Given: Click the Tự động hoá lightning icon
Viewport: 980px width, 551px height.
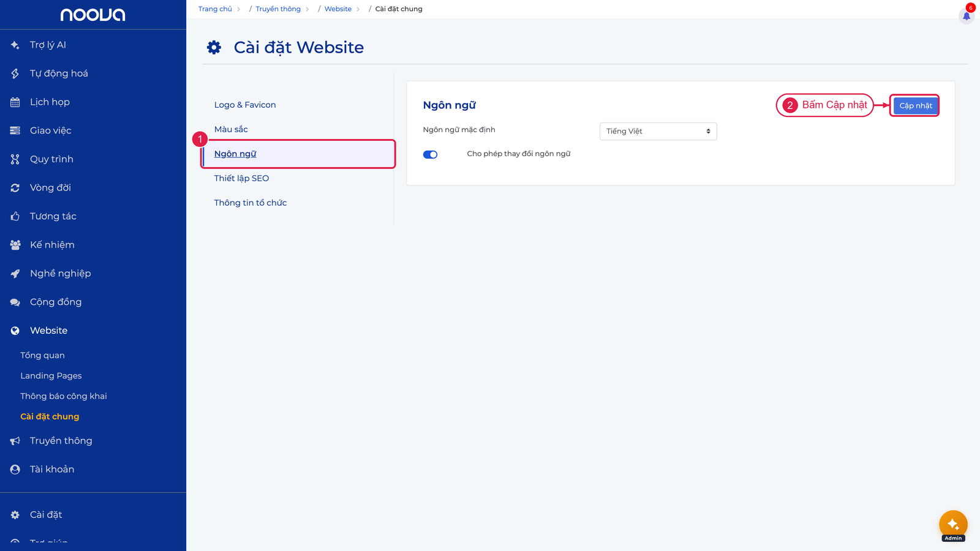Looking at the screenshot, I should click(15, 73).
